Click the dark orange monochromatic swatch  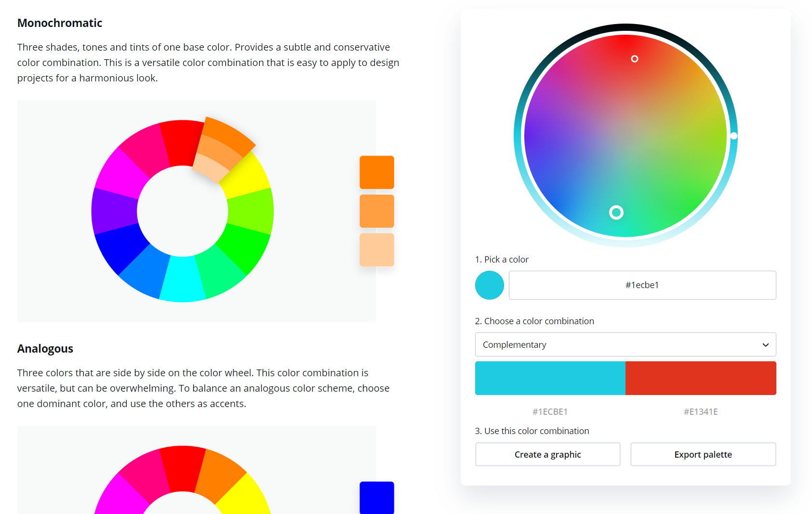pyautogui.click(x=377, y=172)
